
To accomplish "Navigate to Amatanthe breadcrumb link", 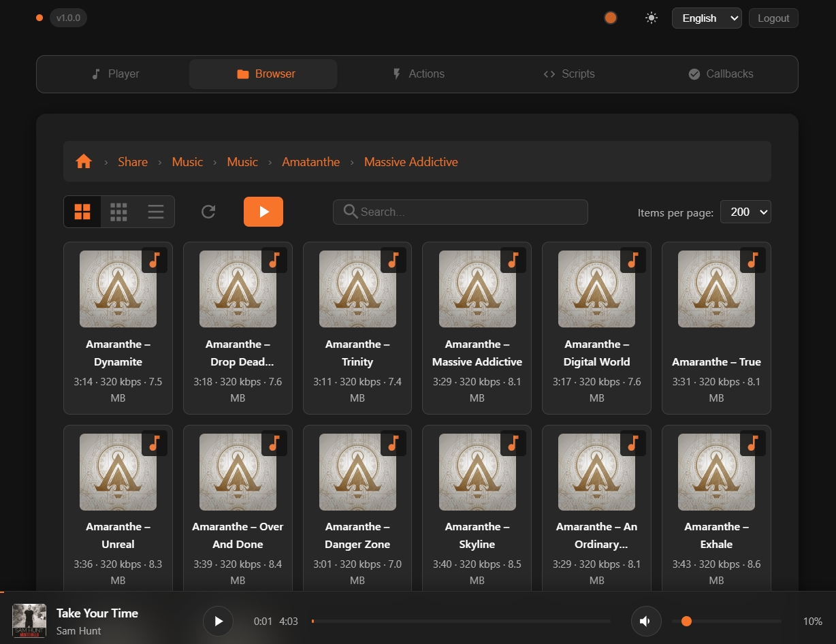I will click(311, 162).
